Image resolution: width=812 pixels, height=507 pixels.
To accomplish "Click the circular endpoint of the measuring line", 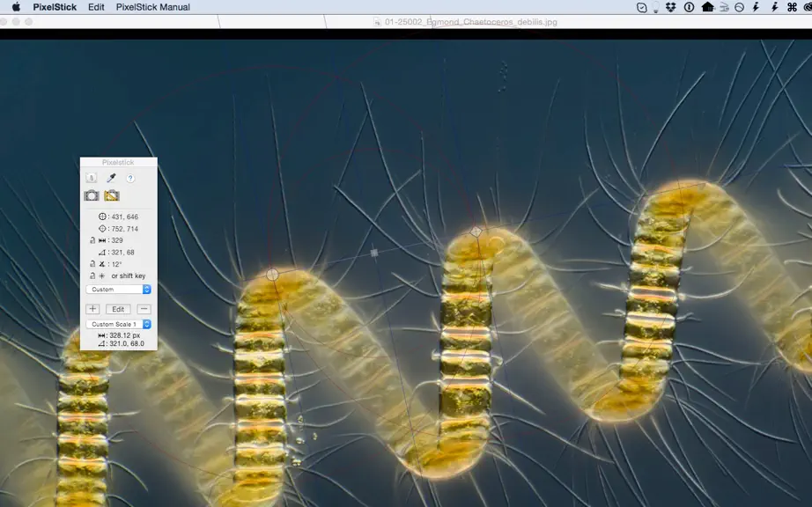I will pyautogui.click(x=272, y=275).
